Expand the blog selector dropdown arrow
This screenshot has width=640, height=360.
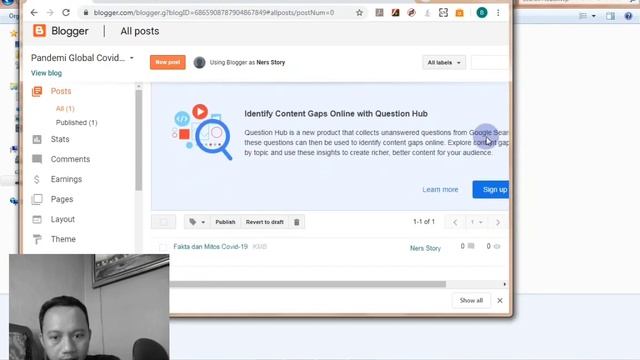(132, 58)
